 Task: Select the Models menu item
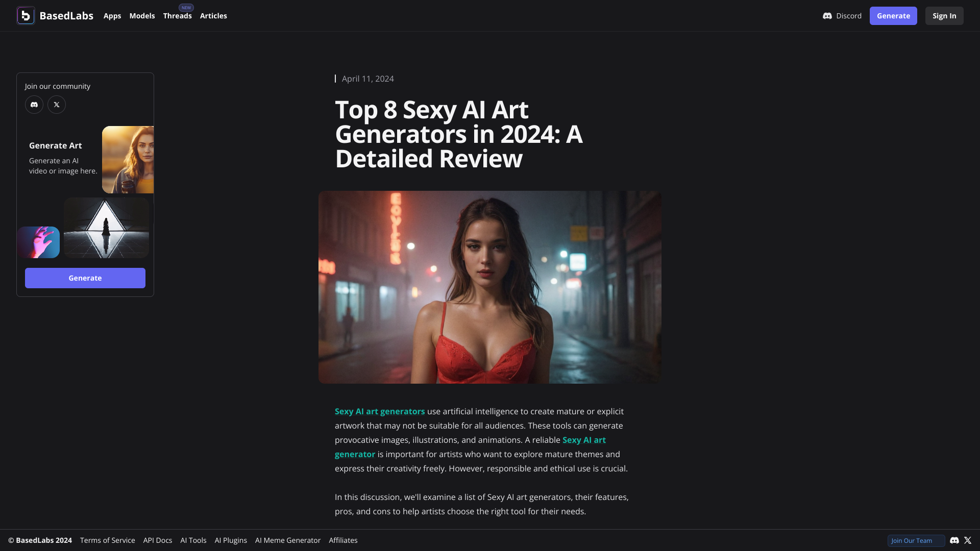142,15
